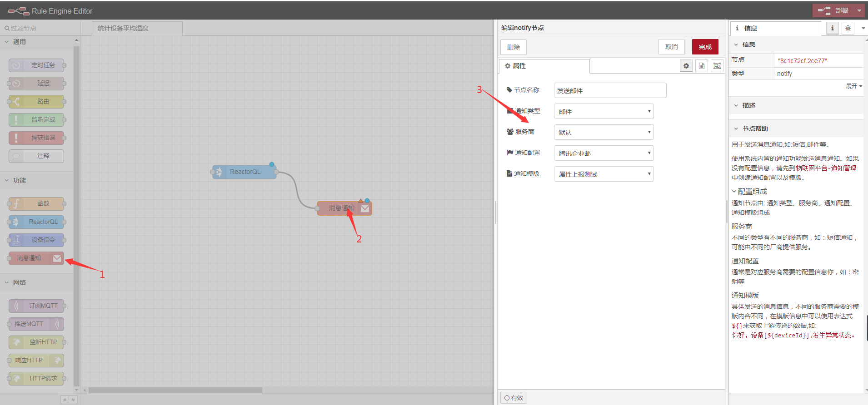Open the 通知配置 dropdown
Screen dimensions: 868x405
(603, 153)
